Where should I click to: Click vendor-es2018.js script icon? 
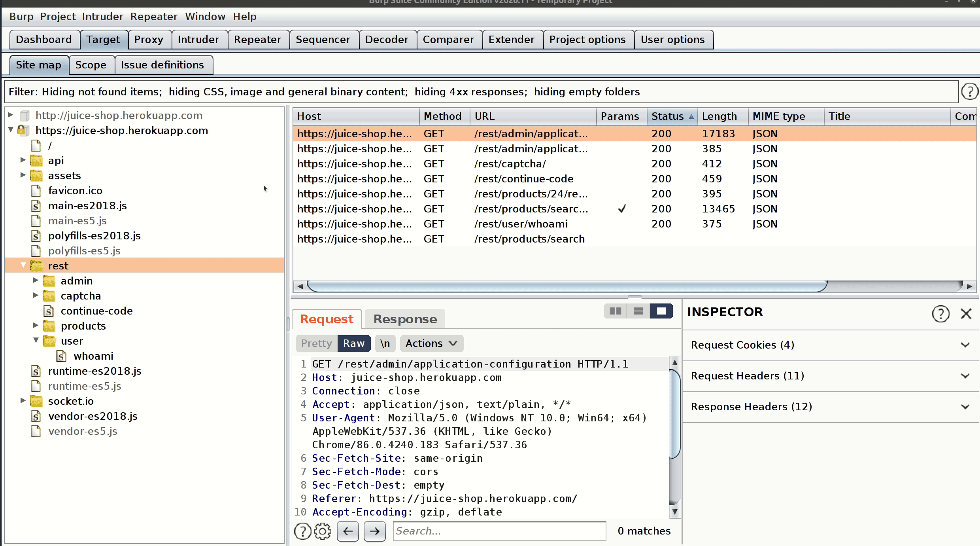tap(36, 416)
